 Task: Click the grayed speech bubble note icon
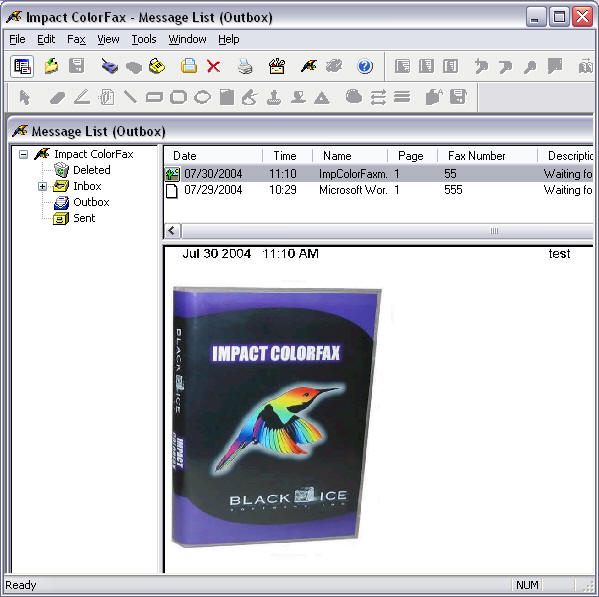[x=555, y=66]
